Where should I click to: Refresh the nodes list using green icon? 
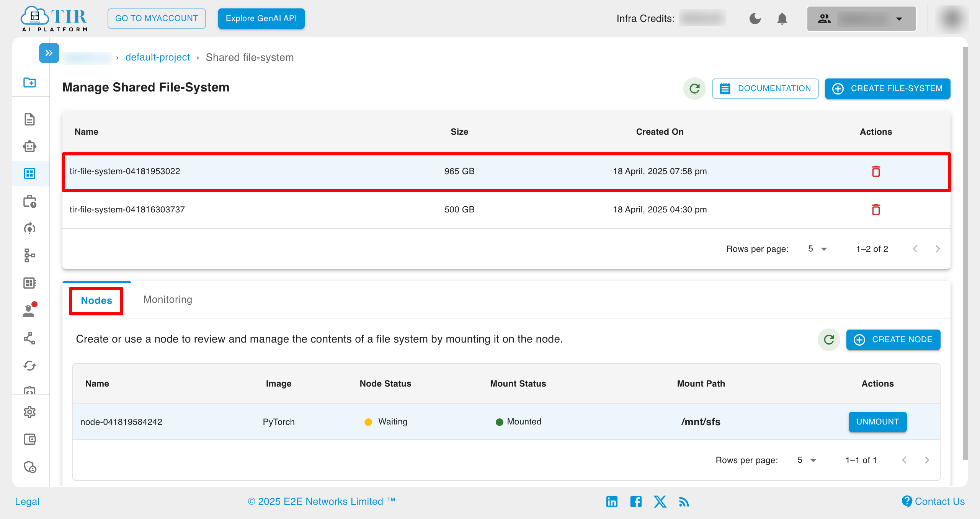[829, 339]
